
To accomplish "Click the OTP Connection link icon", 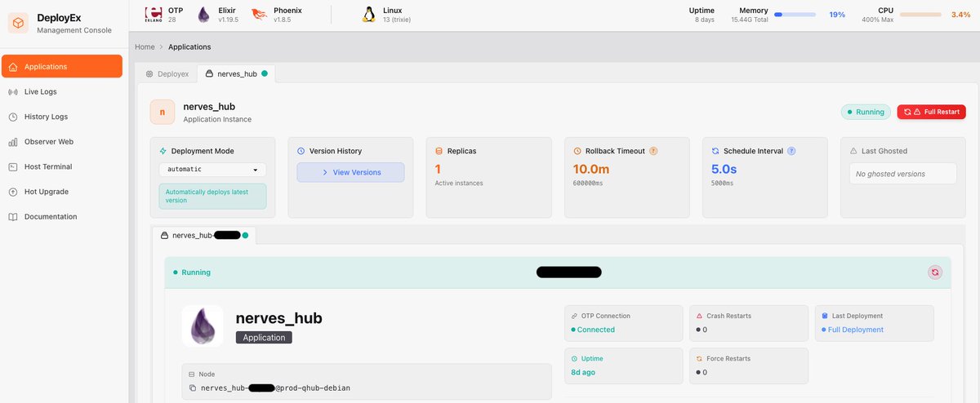I will click(x=574, y=316).
